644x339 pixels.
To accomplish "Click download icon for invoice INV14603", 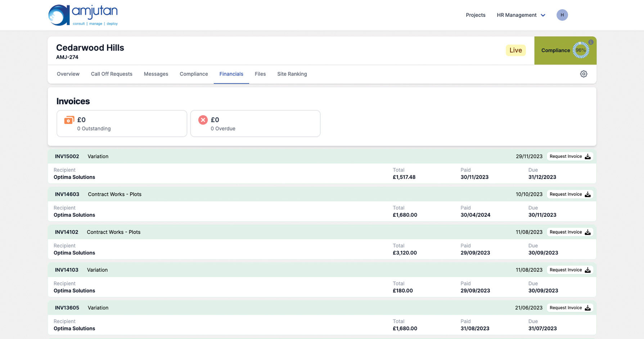I will tap(587, 194).
